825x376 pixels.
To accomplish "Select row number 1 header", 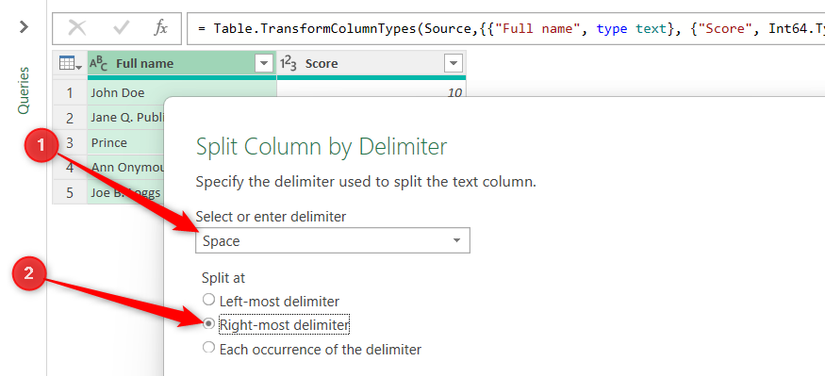I will pos(69,93).
